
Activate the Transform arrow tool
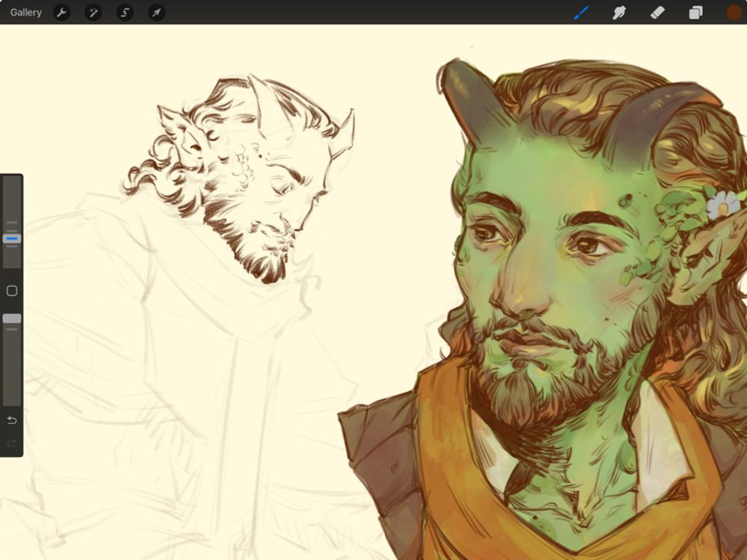(x=157, y=13)
